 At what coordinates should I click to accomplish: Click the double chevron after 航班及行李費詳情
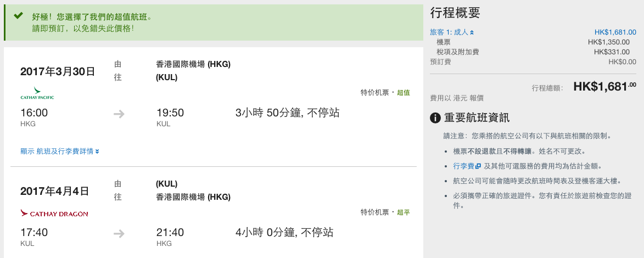97,152
